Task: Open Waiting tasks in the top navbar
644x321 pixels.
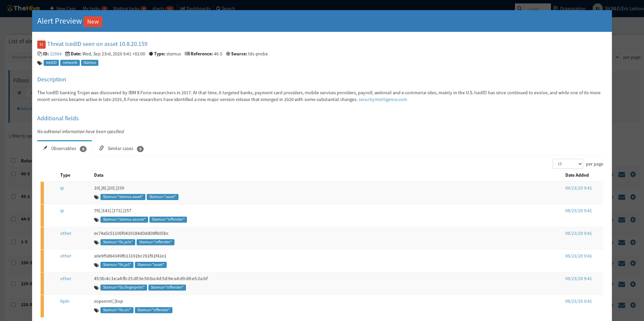Action: coord(130,8)
